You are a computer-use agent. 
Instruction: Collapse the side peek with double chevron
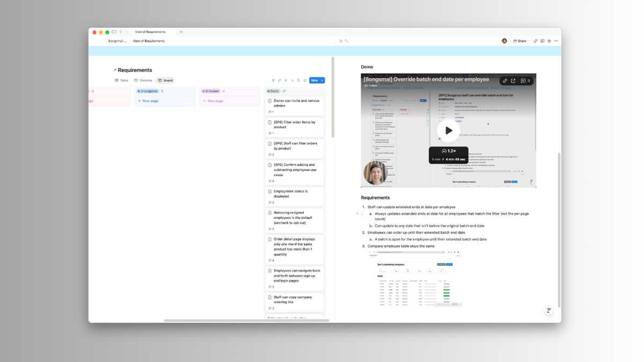click(340, 41)
